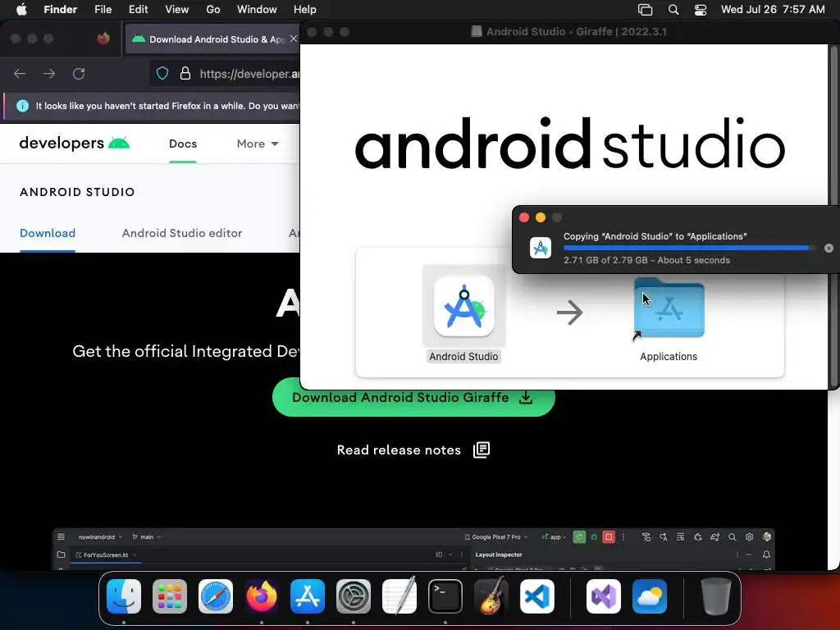
Task: Click the Firefox icon left of the browser tab
Action: pyautogui.click(x=103, y=39)
